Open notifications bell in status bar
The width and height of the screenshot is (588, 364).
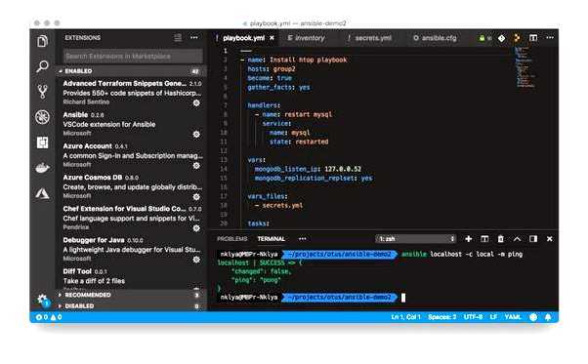click(x=548, y=317)
